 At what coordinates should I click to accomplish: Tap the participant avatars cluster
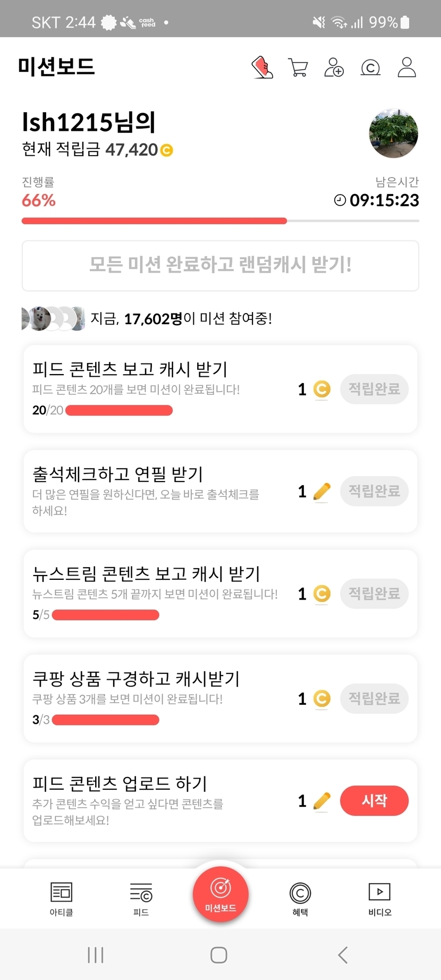tap(53, 318)
